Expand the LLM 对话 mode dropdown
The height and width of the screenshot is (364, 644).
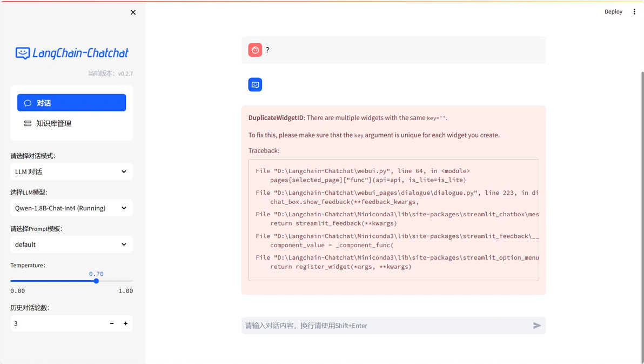tap(71, 171)
